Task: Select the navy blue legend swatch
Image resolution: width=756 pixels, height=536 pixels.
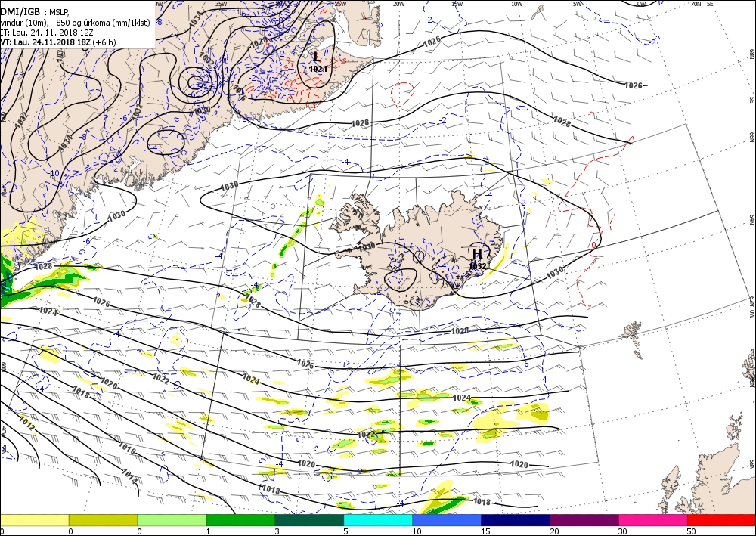Action: pos(516,520)
